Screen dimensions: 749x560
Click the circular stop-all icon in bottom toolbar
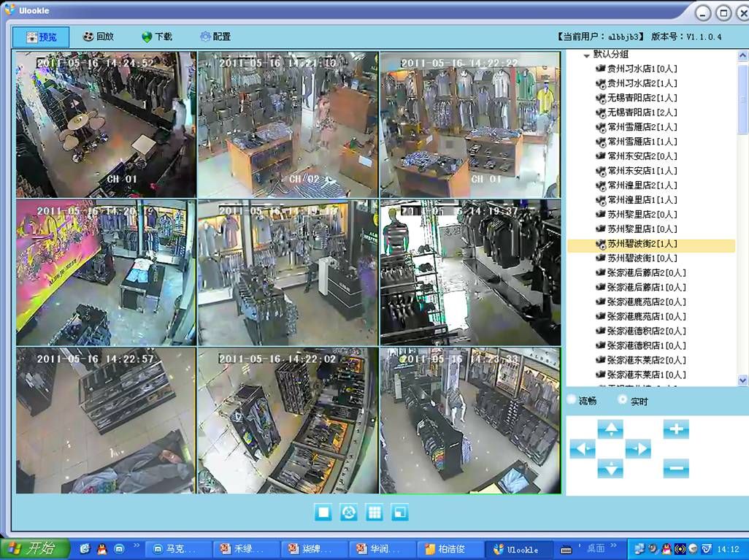349,513
